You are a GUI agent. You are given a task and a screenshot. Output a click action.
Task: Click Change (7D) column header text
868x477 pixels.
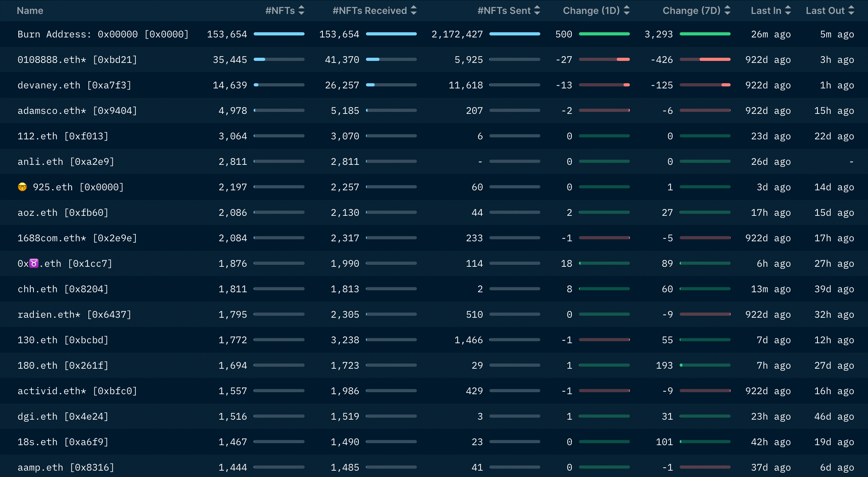tap(691, 11)
